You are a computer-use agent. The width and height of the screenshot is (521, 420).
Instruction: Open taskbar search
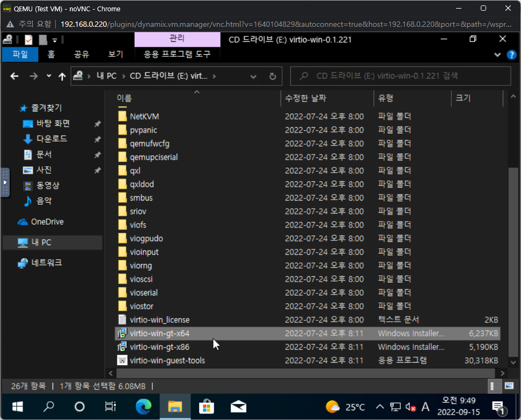pos(48,407)
